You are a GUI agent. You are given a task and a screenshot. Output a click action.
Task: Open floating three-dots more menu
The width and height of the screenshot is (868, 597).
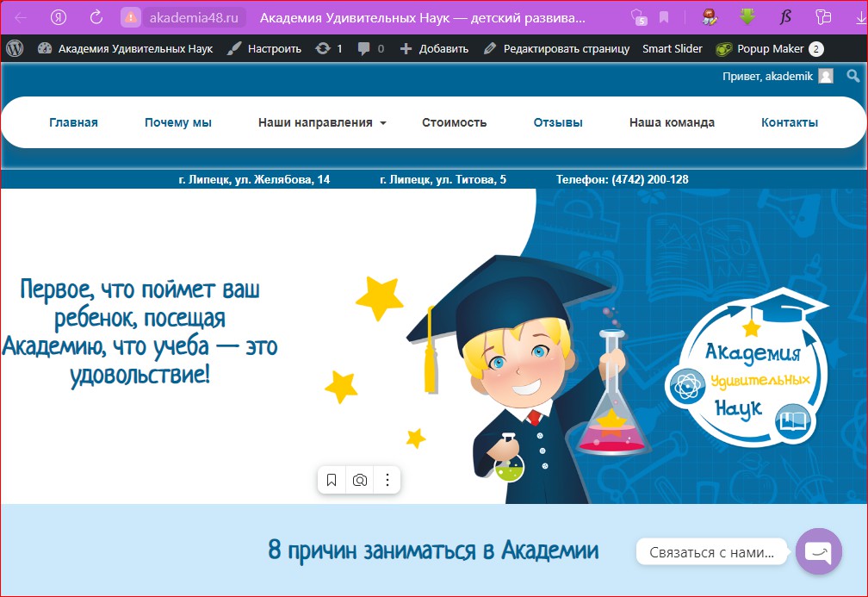click(387, 480)
